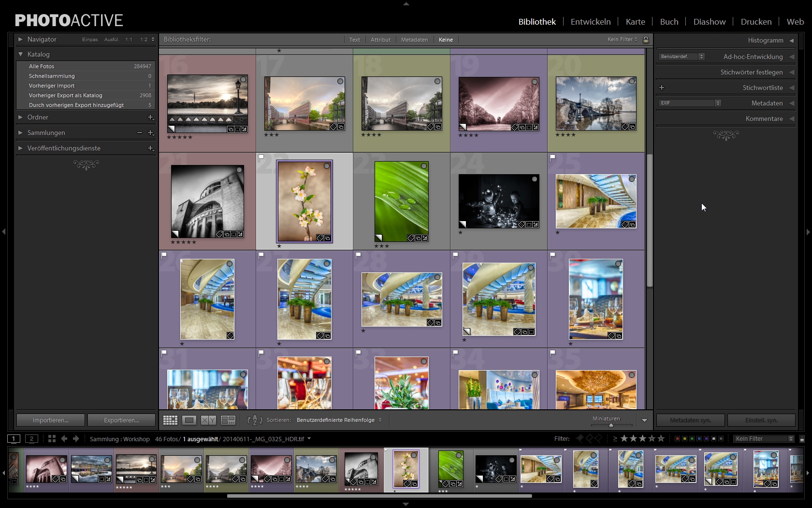The image size is (812, 508).
Task: Open the survey view
Action: coord(228,420)
